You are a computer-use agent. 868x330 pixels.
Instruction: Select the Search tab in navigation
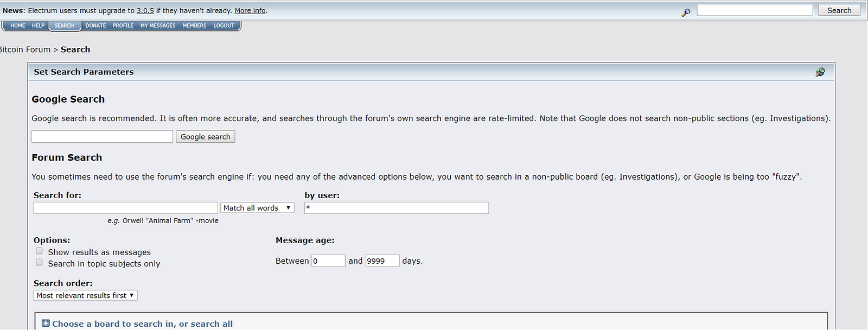pos(64,26)
